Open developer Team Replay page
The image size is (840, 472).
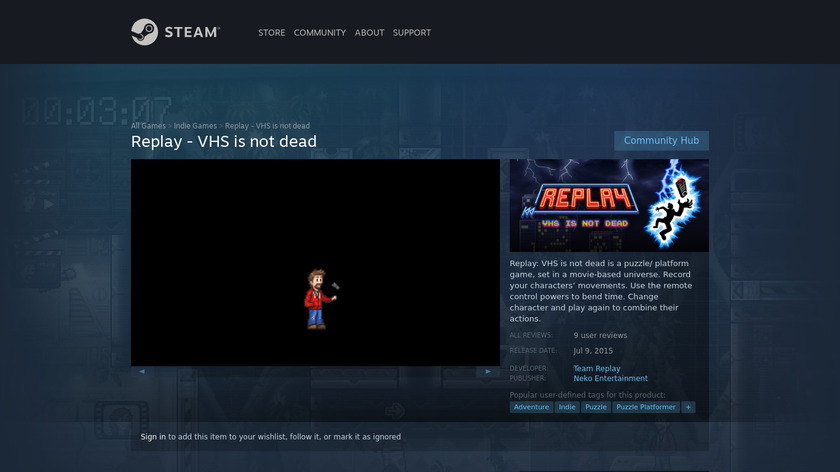pyautogui.click(x=597, y=369)
